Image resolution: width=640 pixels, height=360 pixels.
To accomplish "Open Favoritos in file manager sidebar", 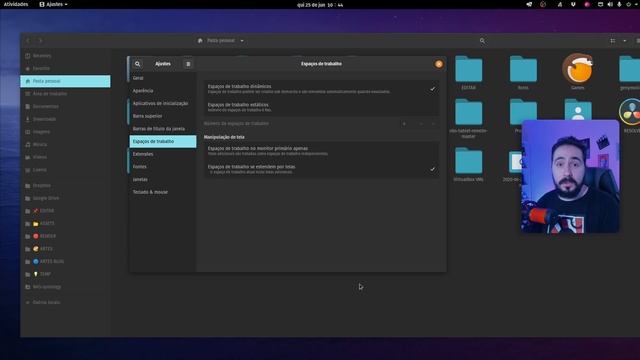I will point(65,68).
